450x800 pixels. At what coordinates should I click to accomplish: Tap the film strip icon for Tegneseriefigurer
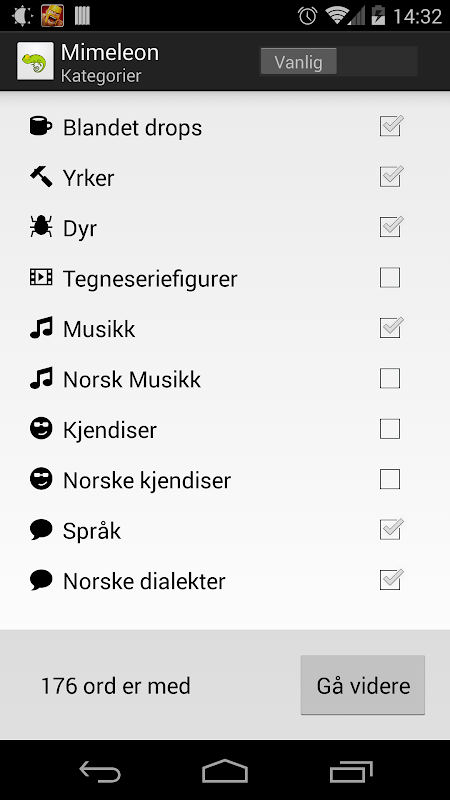tap(41, 277)
